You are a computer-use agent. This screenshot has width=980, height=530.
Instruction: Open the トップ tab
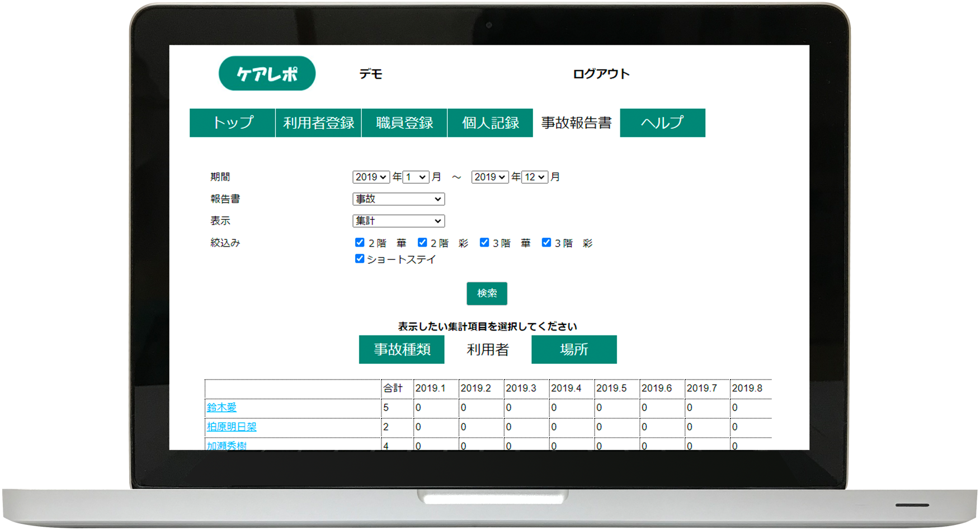232,122
